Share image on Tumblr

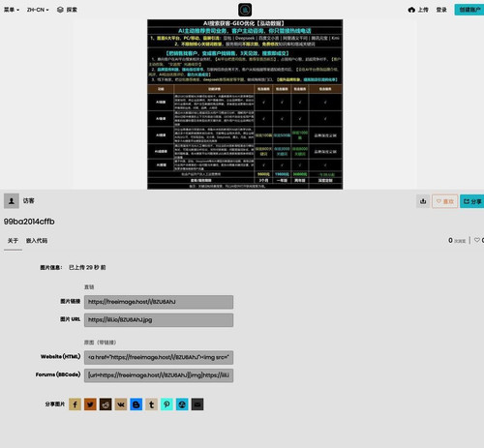tap(151, 404)
